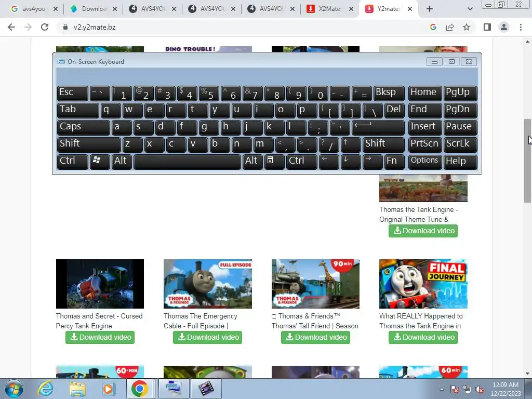Toggle the right Shift key
Viewport: 532px width, 399px height.
pos(383,144)
